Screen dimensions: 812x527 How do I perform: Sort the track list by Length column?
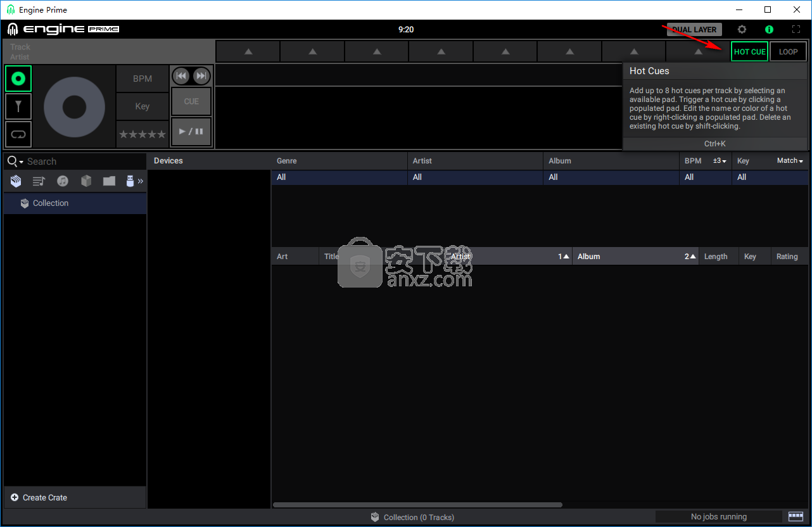pos(718,257)
